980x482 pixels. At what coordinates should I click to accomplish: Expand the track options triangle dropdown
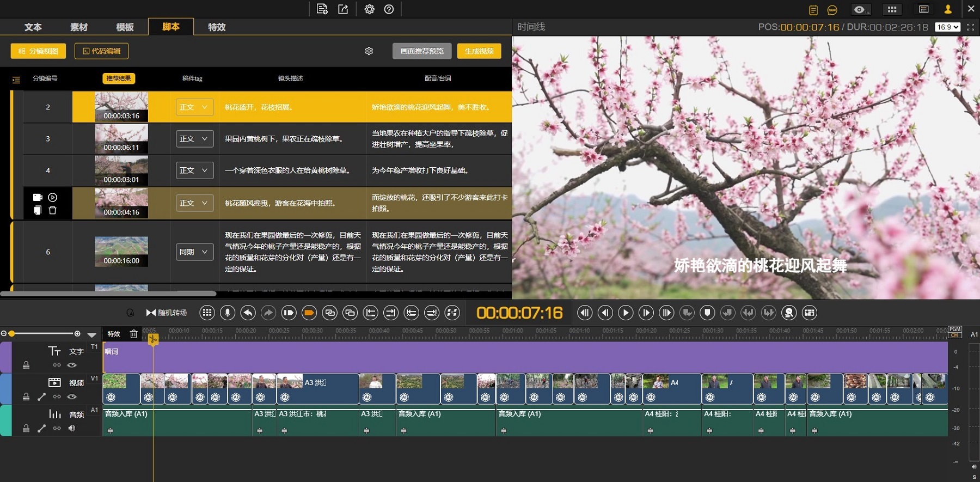(x=91, y=334)
